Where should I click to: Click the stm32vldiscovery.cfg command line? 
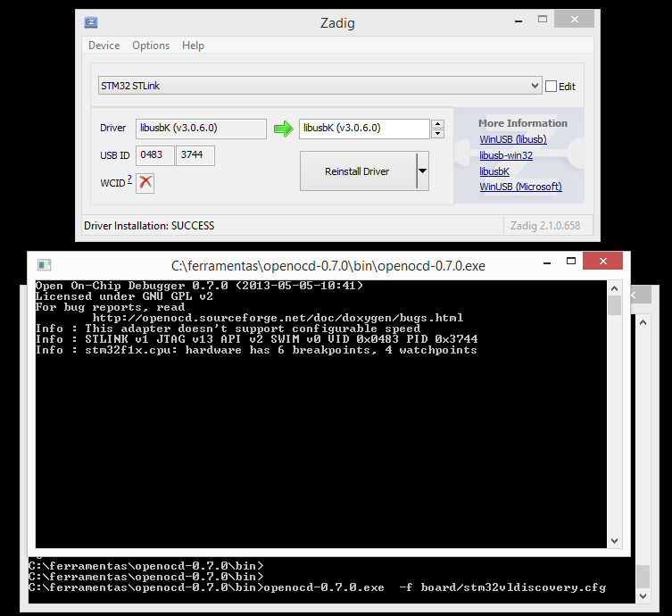tap(318, 587)
